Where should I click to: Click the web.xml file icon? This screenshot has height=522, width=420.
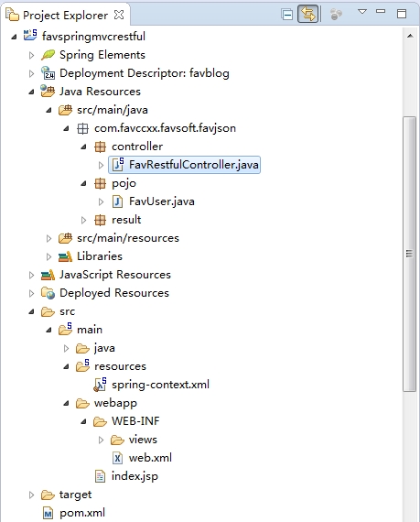click(117, 458)
